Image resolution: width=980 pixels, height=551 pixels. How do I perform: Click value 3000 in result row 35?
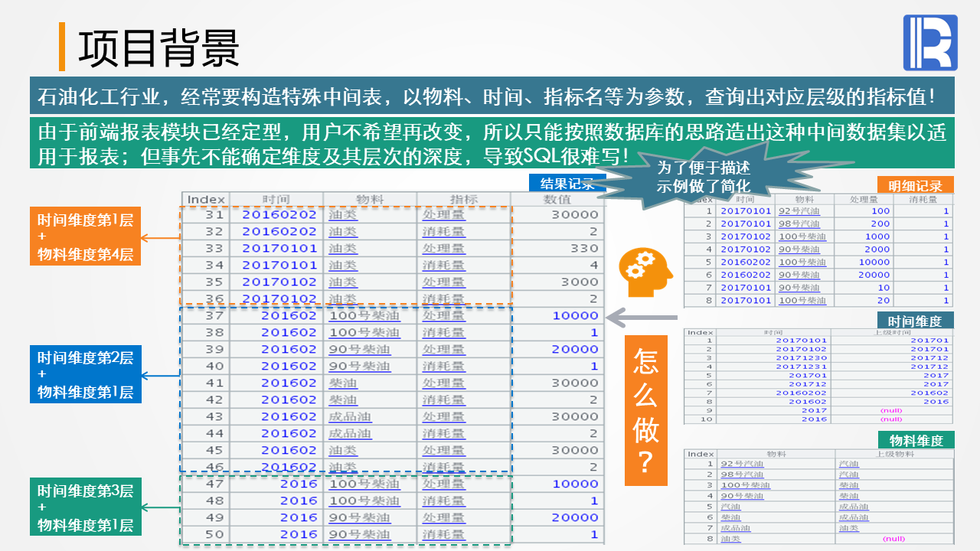[580, 282]
